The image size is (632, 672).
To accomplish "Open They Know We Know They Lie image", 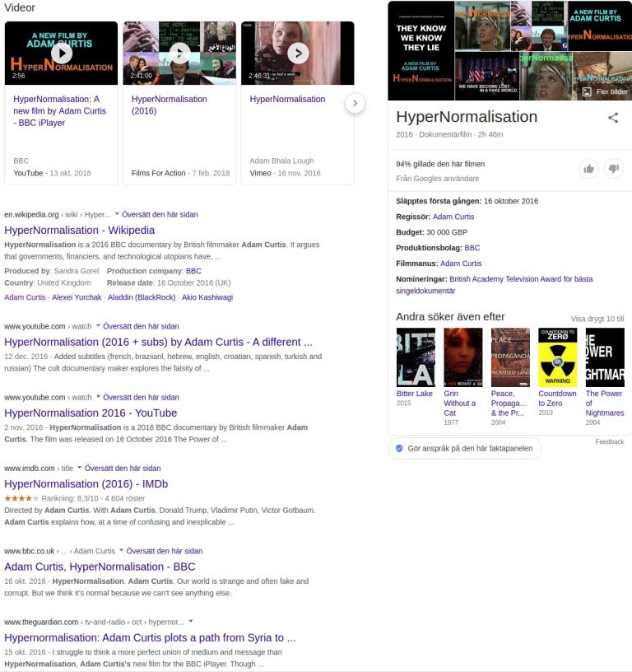I will pyautogui.click(x=421, y=50).
